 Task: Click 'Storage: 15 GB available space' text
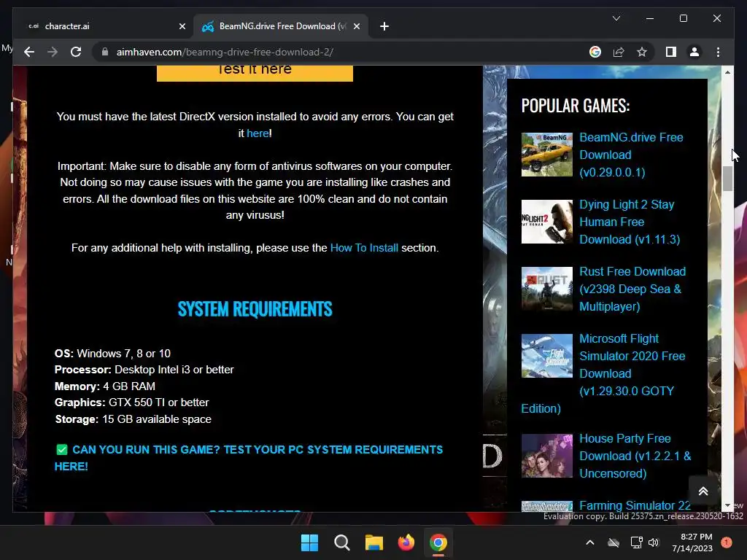click(133, 419)
